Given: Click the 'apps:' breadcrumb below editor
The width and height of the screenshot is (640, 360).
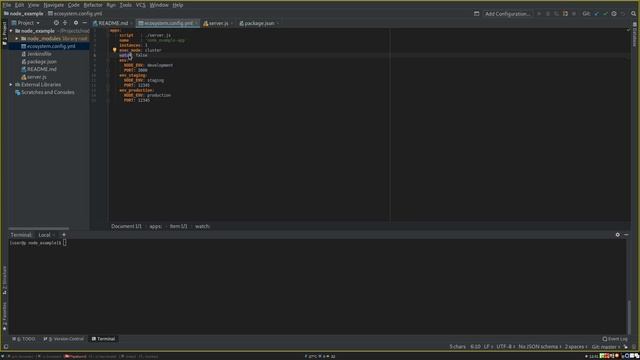Looking at the screenshot, I should 156,226.
